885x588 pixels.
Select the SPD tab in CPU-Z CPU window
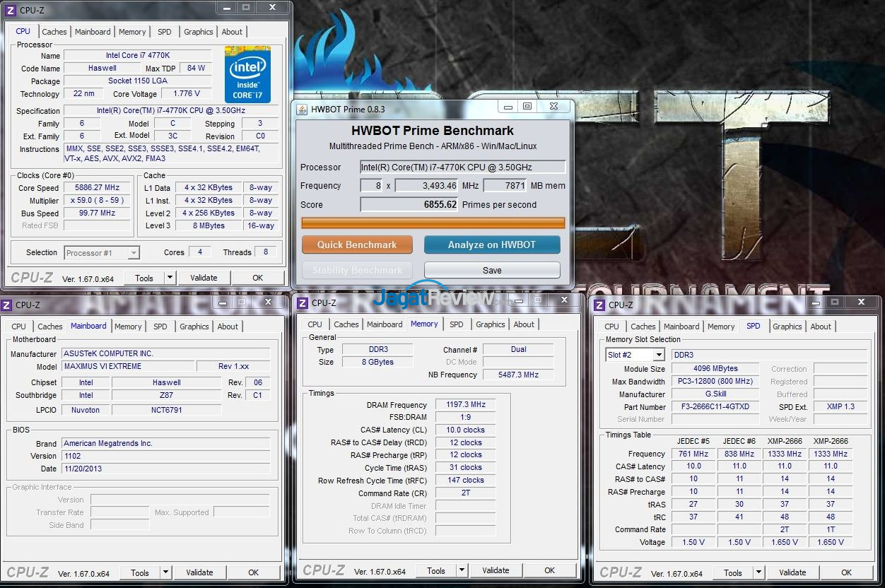click(164, 32)
